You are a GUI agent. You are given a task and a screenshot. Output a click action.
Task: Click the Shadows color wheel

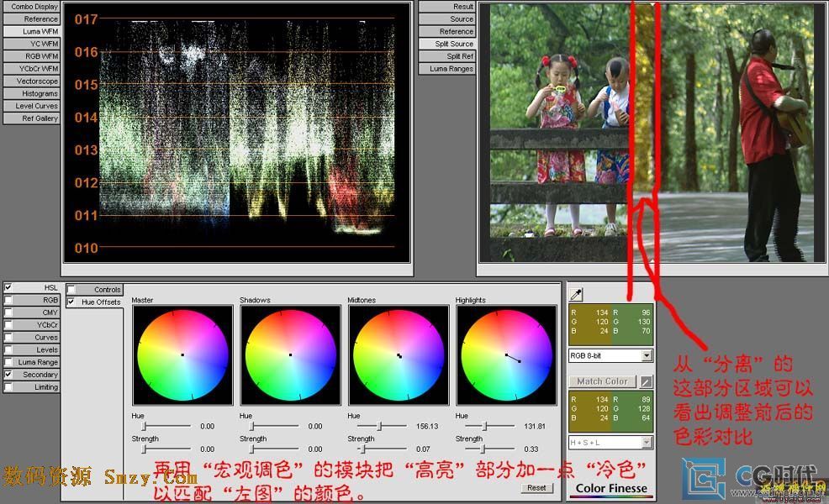coord(290,355)
